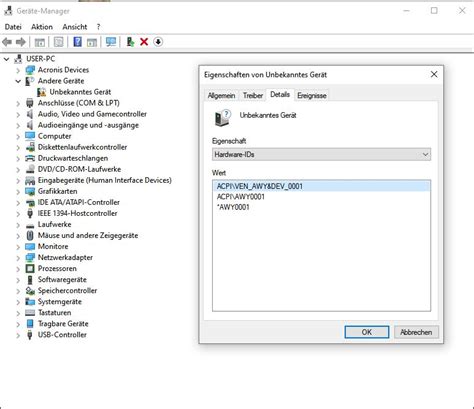Screen dimensions: 474x409
Task: Click the Tastaturen keyboard icon
Action: (x=30, y=313)
